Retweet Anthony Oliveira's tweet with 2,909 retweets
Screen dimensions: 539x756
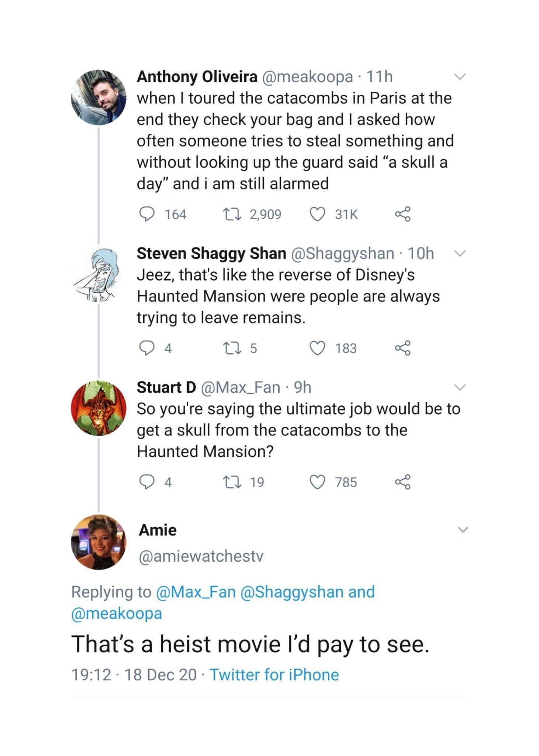pyautogui.click(x=232, y=214)
